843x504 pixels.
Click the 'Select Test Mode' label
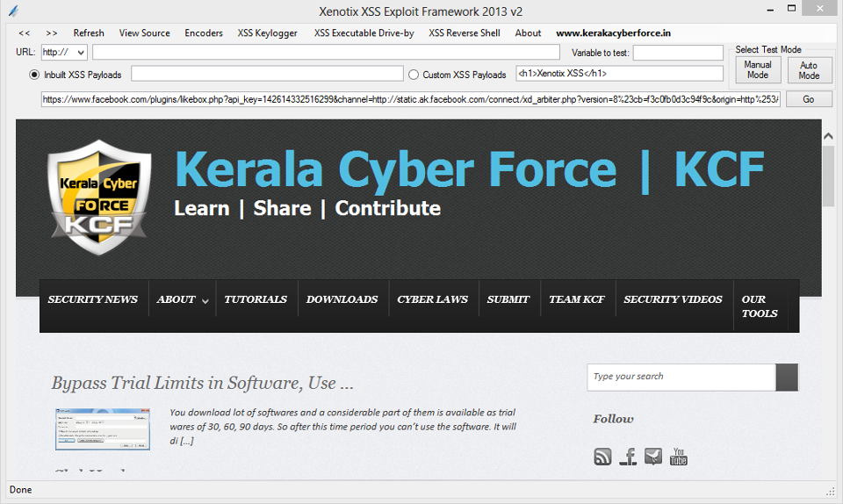point(768,49)
